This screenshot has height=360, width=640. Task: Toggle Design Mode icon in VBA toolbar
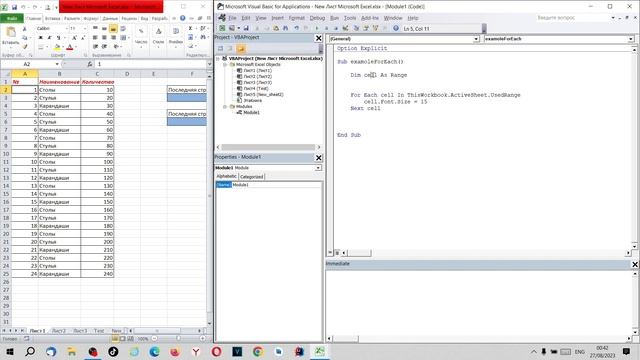pos(345,28)
